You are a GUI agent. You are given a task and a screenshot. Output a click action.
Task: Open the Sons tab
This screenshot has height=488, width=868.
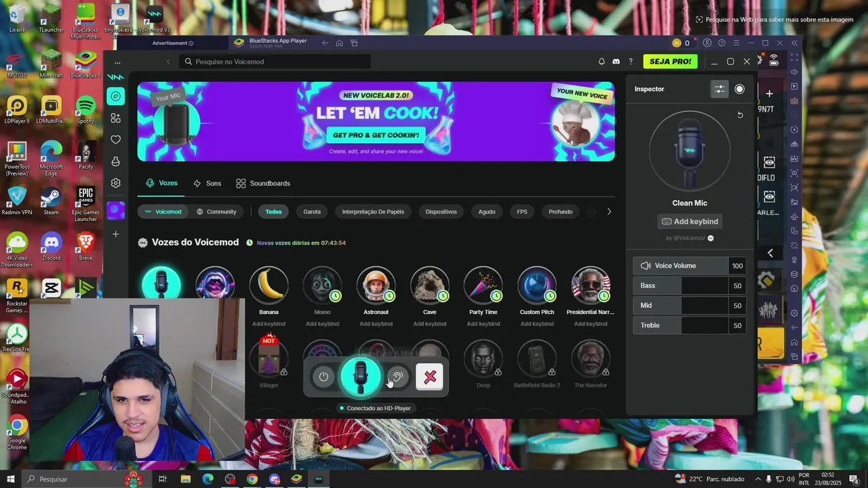click(207, 184)
